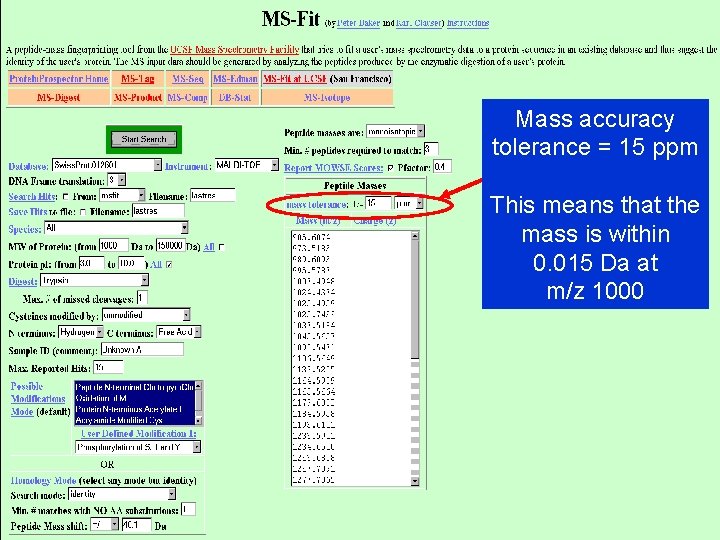Open the MS-Edman navigation link
This screenshot has height=540, width=720.
point(235,79)
